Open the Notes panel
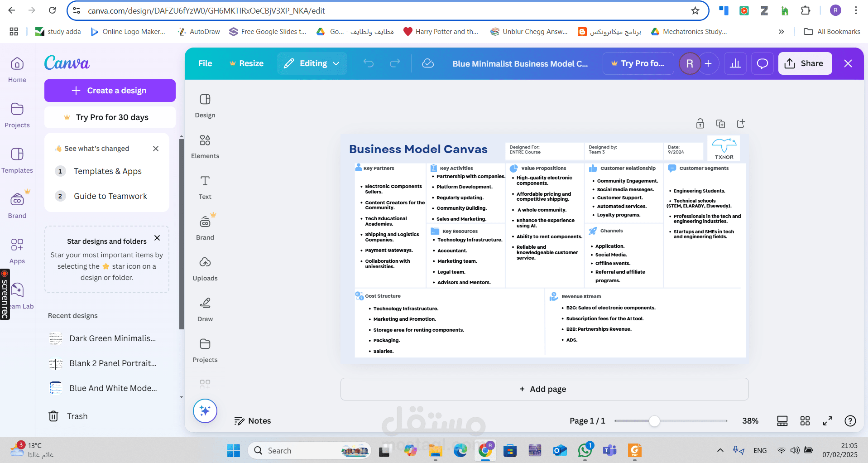This screenshot has width=868, height=463. [x=253, y=421]
